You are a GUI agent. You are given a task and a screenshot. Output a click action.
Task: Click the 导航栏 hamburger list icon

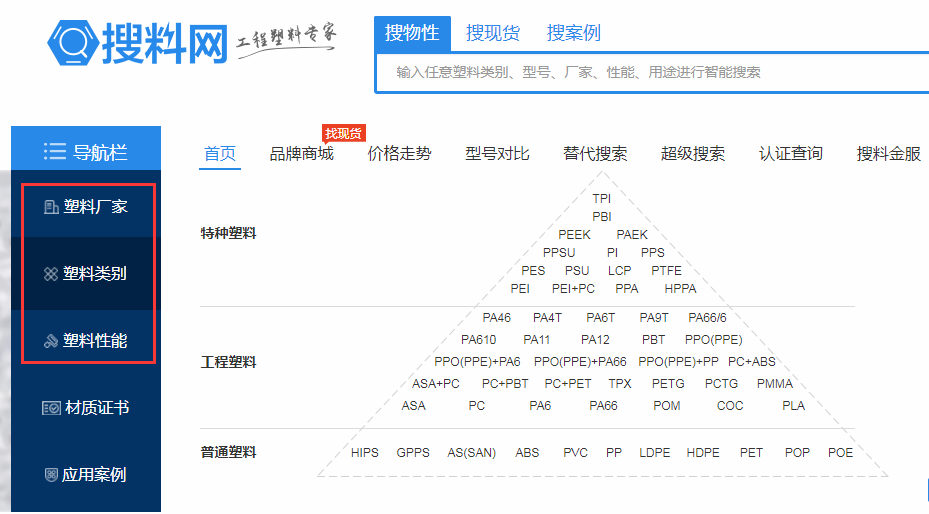pyautogui.click(x=54, y=152)
